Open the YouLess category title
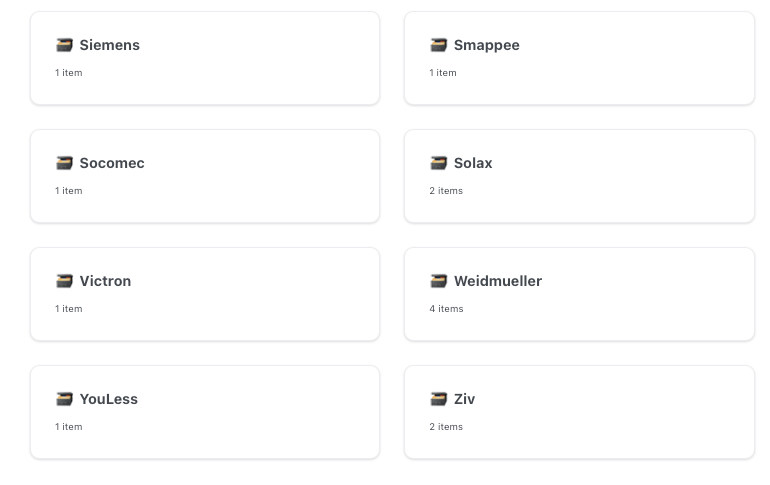Viewport: 770px width, 485px height. (x=109, y=399)
